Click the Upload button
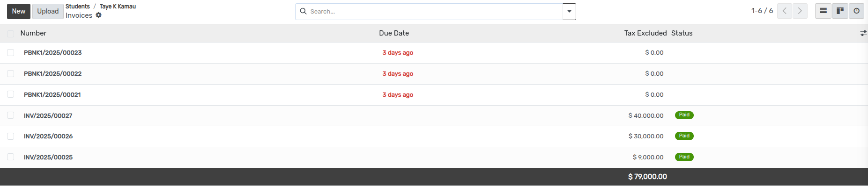The image size is (868, 186). (48, 11)
